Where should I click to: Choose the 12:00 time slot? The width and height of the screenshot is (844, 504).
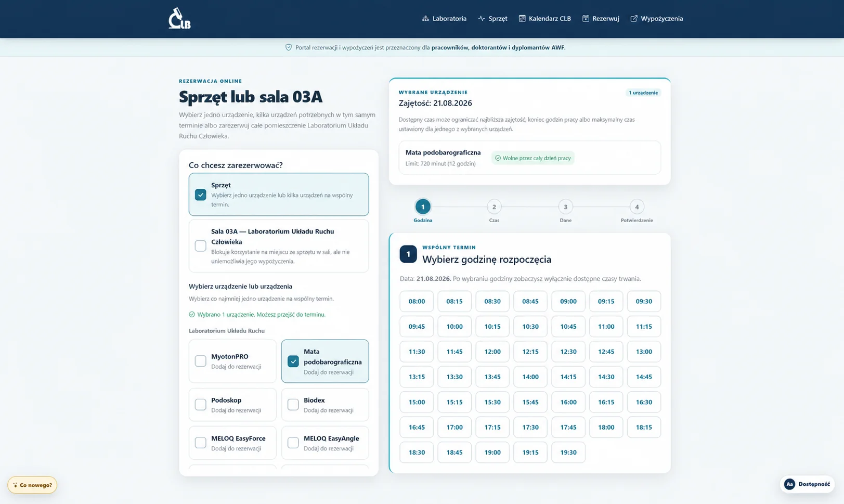pyautogui.click(x=492, y=352)
